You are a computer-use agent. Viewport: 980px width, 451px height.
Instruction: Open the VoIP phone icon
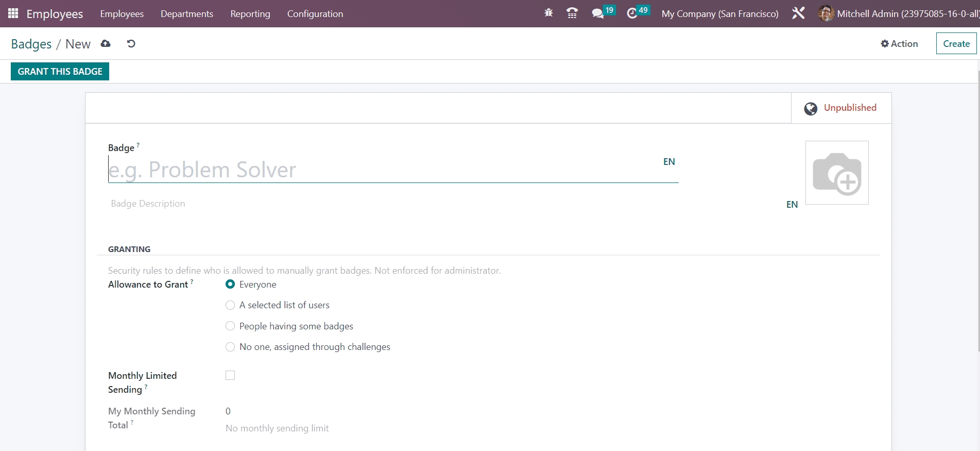(572, 13)
